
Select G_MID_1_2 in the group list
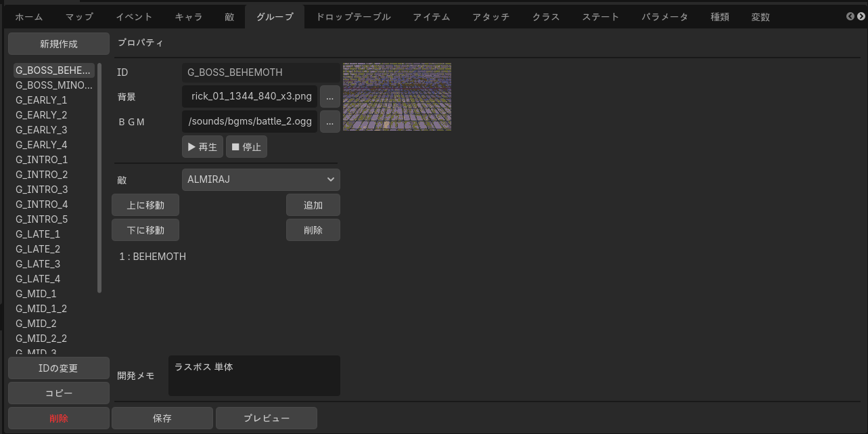click(x=54, y=309)
